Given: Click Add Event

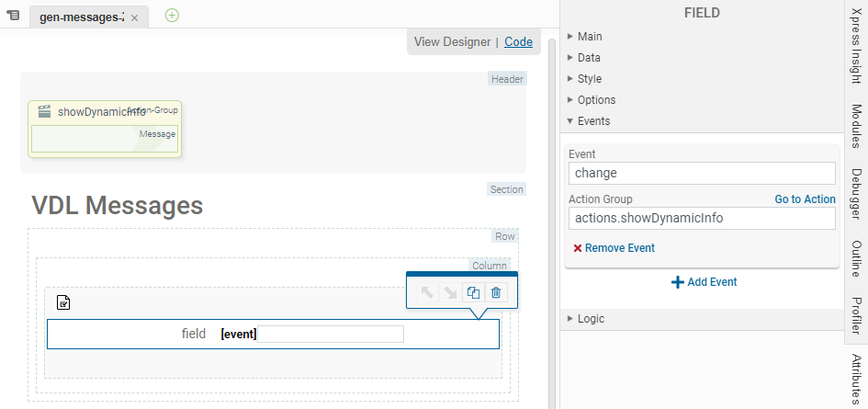Looking at the screenshot, I should pyautogui.click(x=704, y=282).
